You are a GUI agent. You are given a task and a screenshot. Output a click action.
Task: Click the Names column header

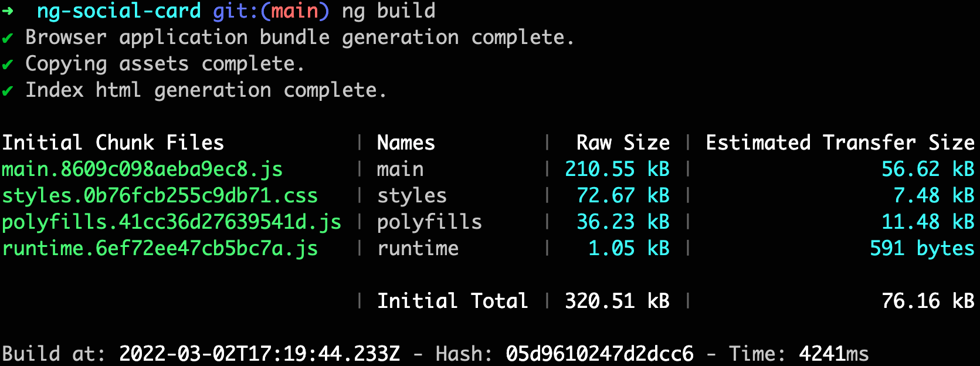[x=406, y=143]
